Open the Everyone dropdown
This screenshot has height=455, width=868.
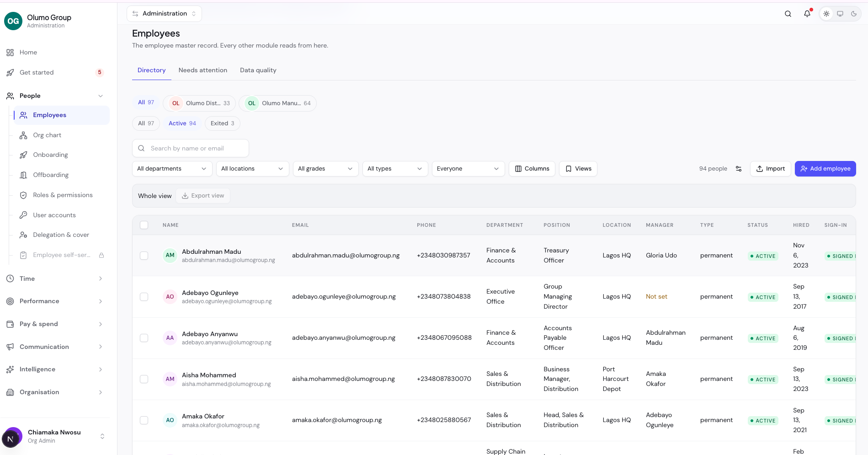tap(469, 169)
